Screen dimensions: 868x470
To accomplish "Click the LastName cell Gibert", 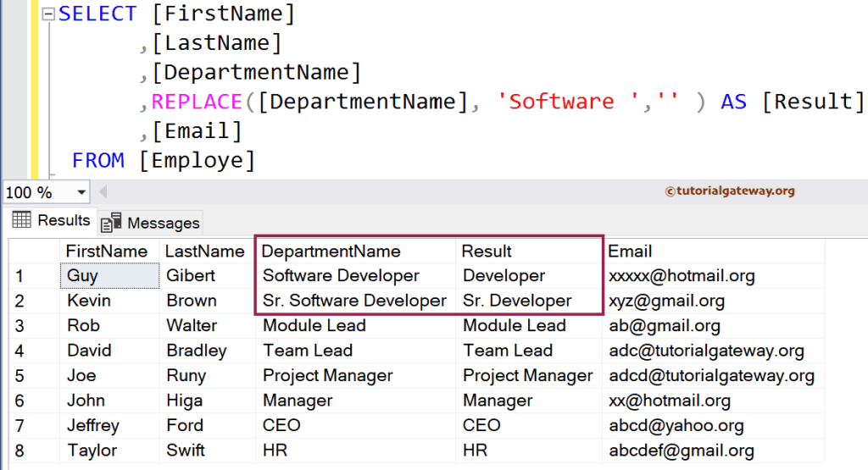I will click(207, 276).
